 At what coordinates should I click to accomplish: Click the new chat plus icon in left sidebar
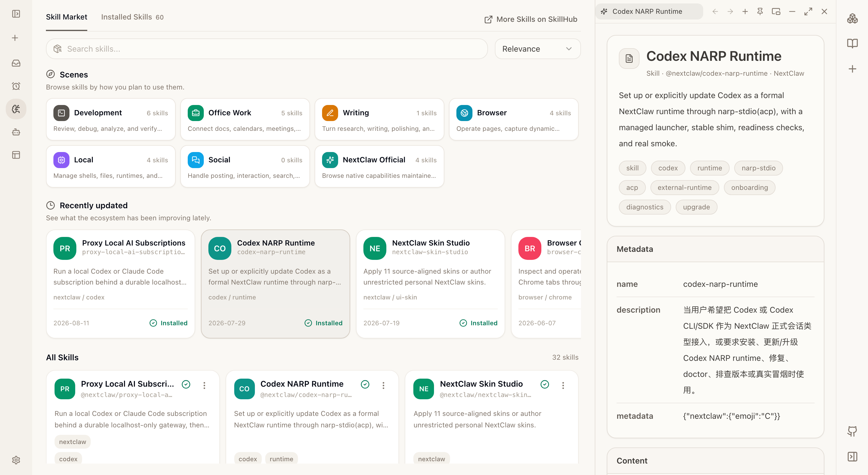click(x=15, y=38)
